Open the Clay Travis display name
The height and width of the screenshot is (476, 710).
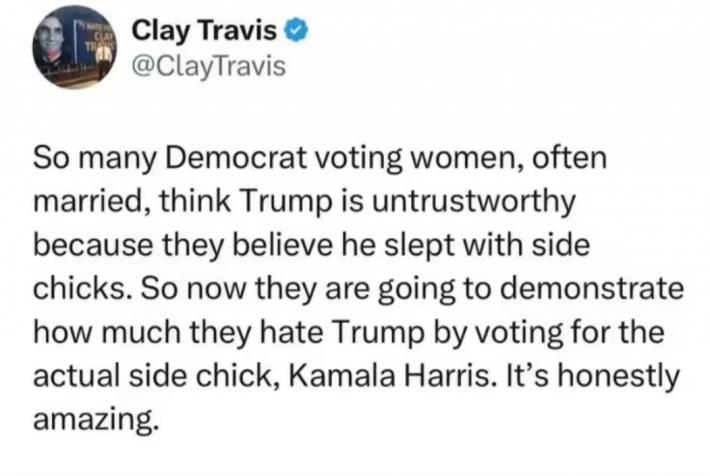(204, 30)
